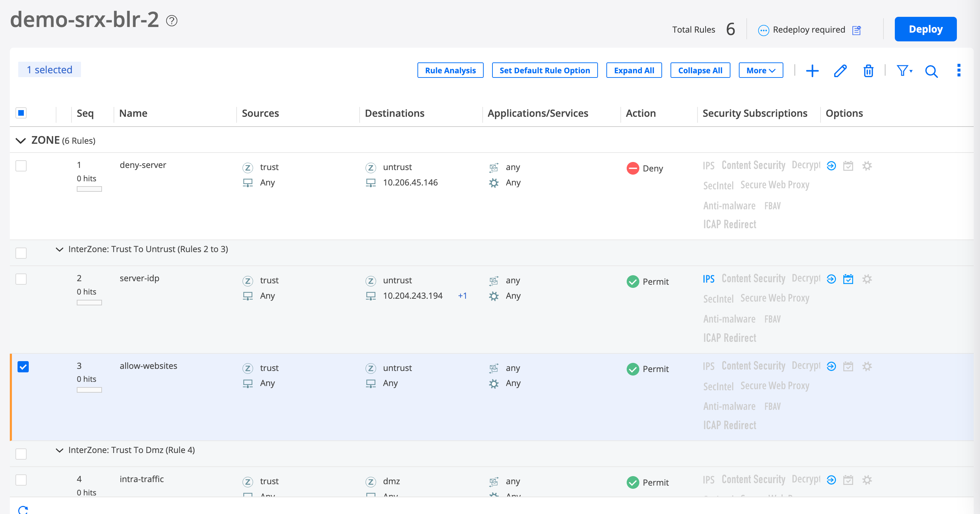This screenshot has height=514, width=980.
Task: Click the +1 destinations link on server-idp
Action: (462, 296)
